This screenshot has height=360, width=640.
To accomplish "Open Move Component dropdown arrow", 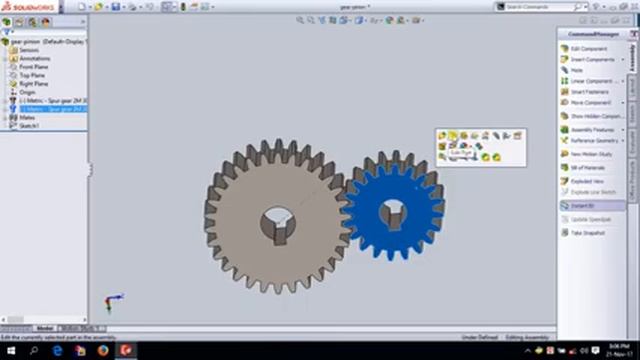I will [x=622, y=102].
